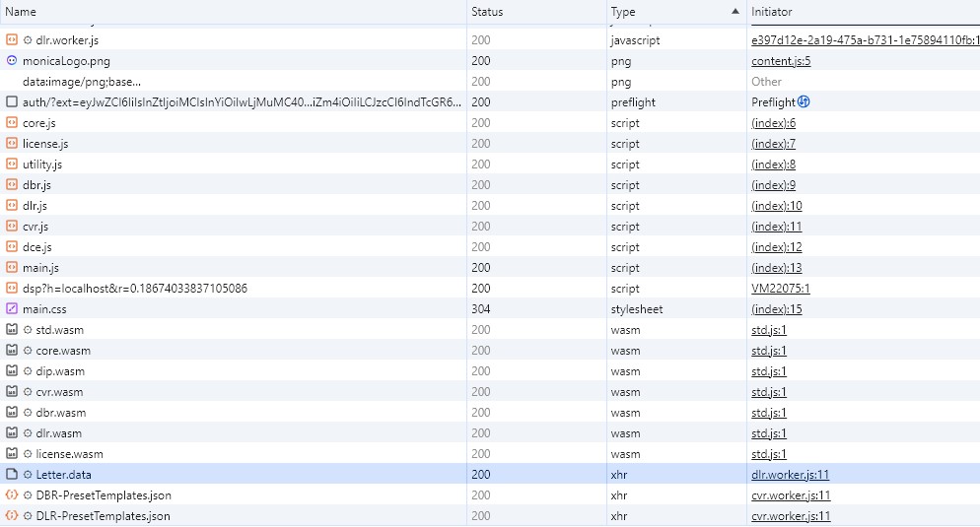The image size is (980, 527).
Task: Click the Name column header
Action: point(22,12)
